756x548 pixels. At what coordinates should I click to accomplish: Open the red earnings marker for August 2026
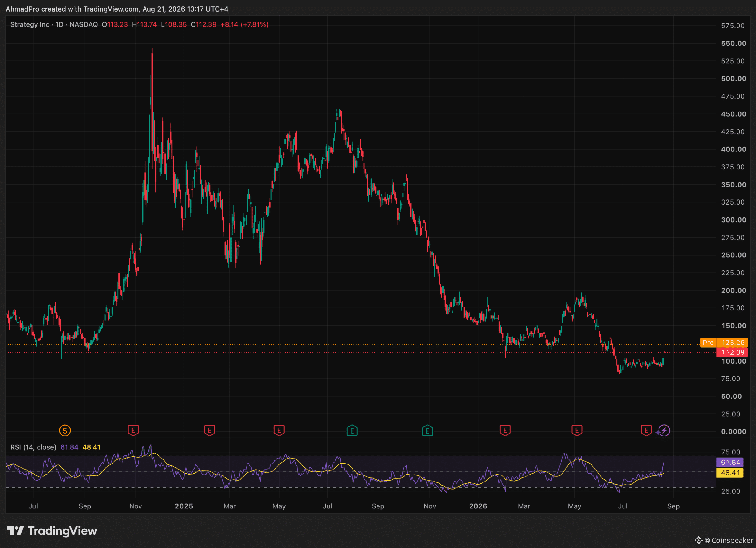tap(646, 430)
